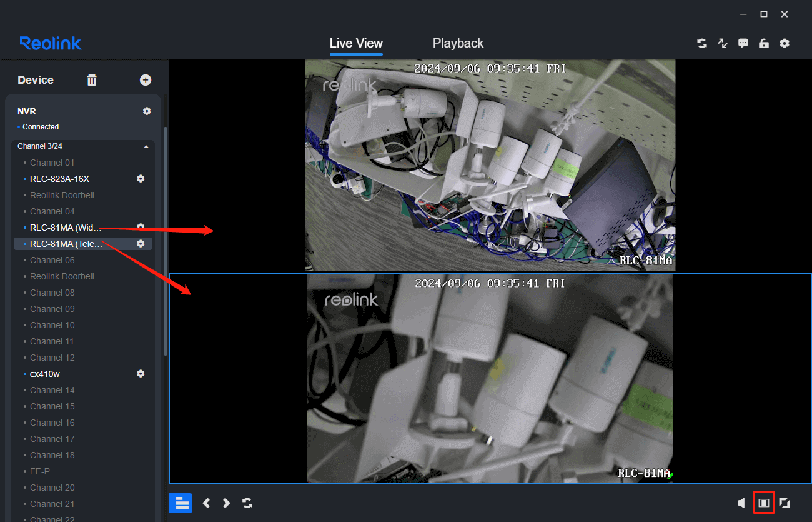Select RLC-81MA (Wid…) channel

click(66, 228)
